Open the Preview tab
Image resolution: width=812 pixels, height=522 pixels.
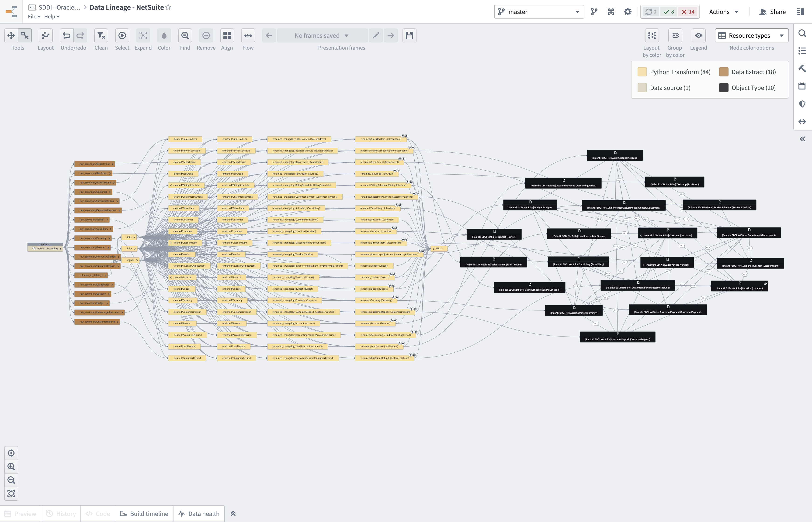coord(20,514)
